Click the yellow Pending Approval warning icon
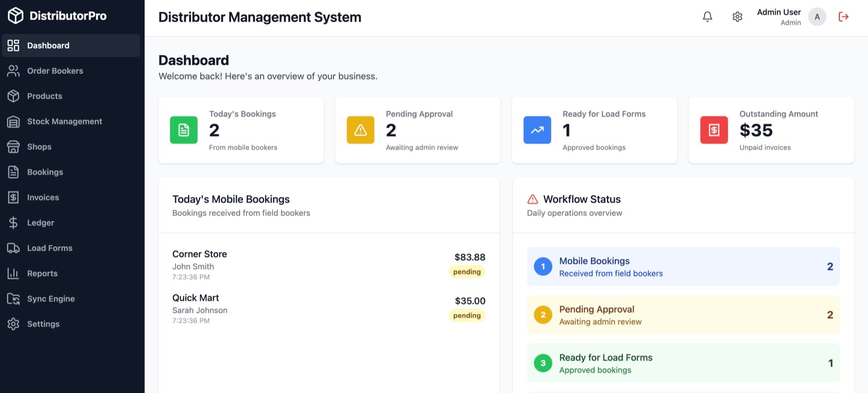This screenshot has height=393, width=868. pos(360,130)
